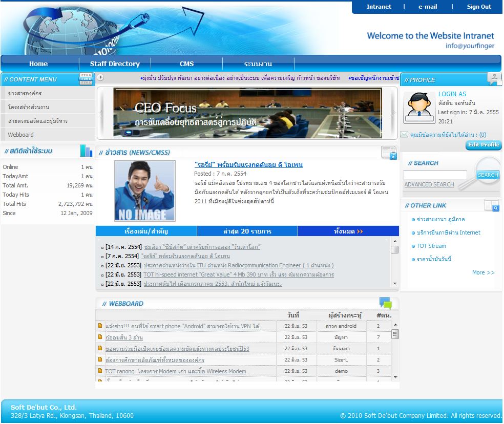Image resolution: width=504 pixels, height=424 pixels.
Task: Click the webboard scrollbar thumb
Action: coord(395,334)
